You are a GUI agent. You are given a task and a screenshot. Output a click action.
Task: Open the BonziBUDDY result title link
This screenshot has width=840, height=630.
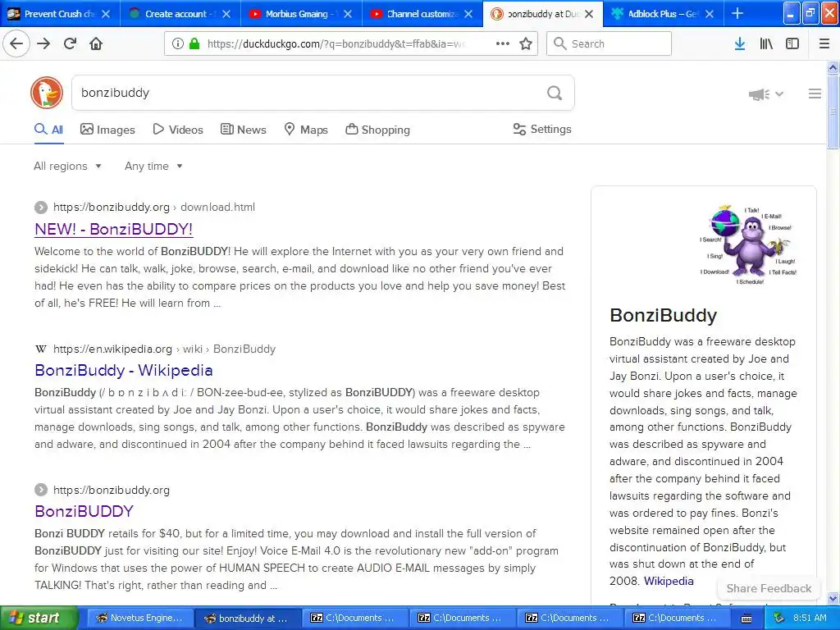[84, 511]
